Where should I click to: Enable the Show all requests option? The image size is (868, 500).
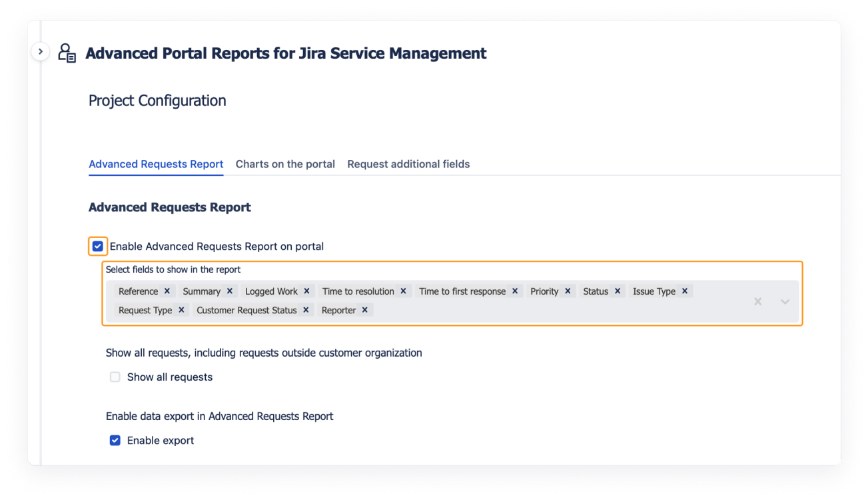point(115,377)
